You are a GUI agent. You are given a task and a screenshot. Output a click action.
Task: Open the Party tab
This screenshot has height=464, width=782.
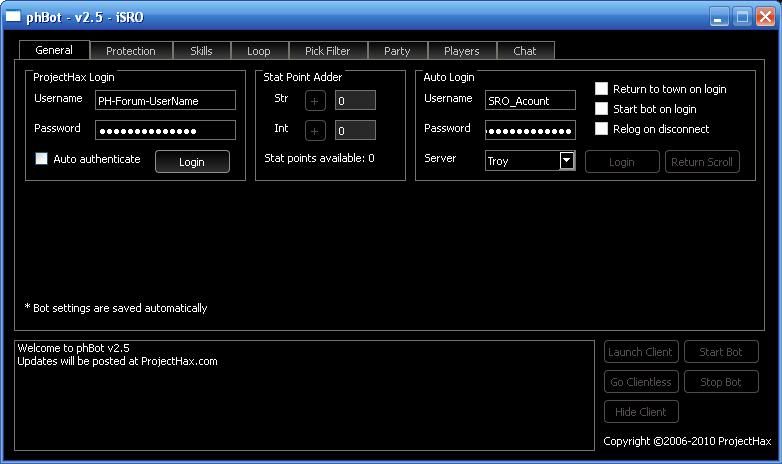(397, 51)
